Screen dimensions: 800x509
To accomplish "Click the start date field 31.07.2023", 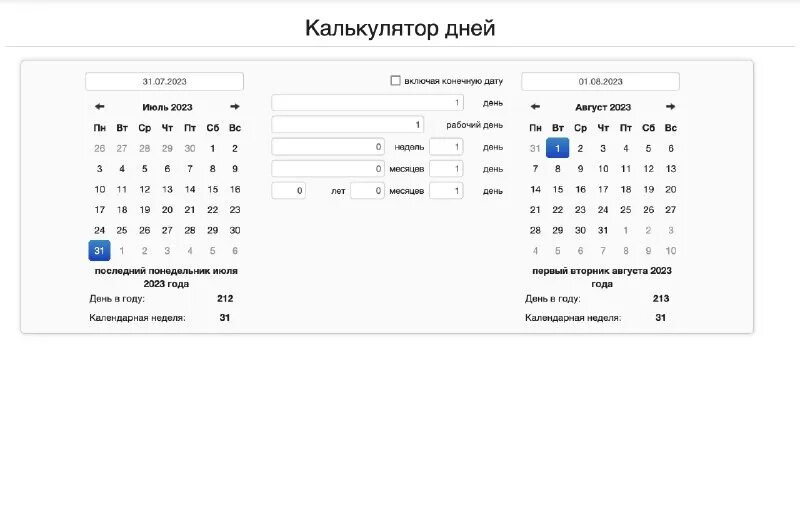I will click(164, 82).
